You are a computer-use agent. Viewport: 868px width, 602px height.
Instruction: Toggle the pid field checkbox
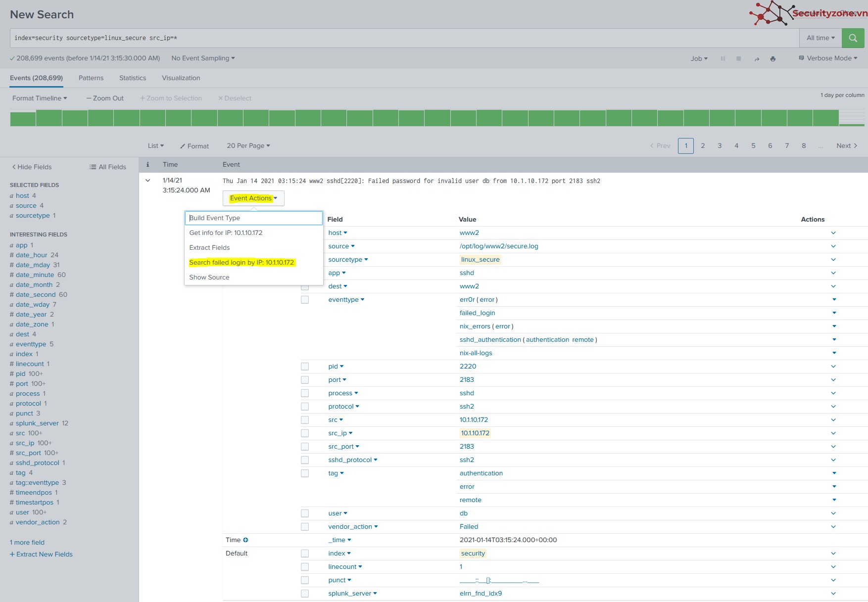[x=305, y=367]
